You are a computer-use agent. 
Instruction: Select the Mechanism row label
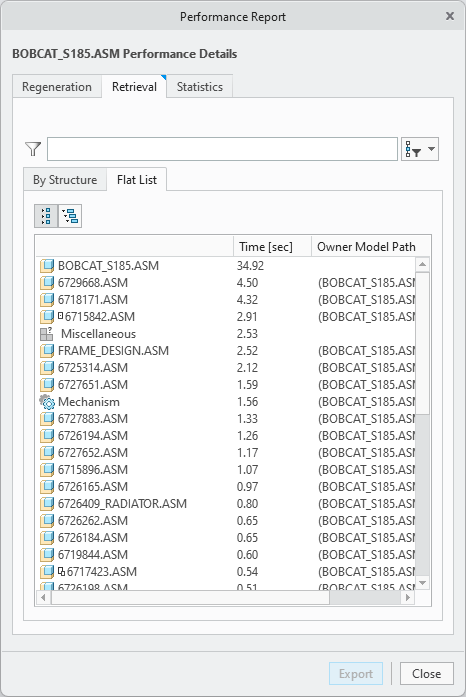(88, 402)
